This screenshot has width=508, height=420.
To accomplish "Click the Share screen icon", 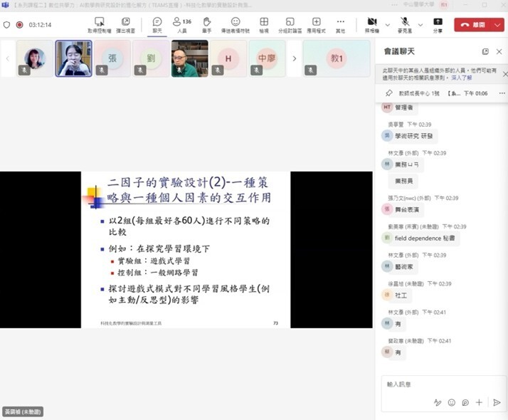I will pyautogui.click(x=438, y=24).
